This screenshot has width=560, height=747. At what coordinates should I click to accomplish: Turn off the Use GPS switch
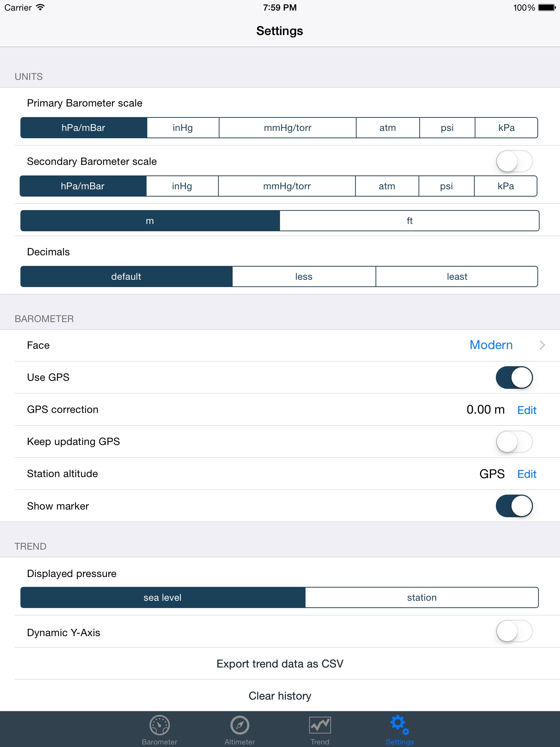(514, 378)
